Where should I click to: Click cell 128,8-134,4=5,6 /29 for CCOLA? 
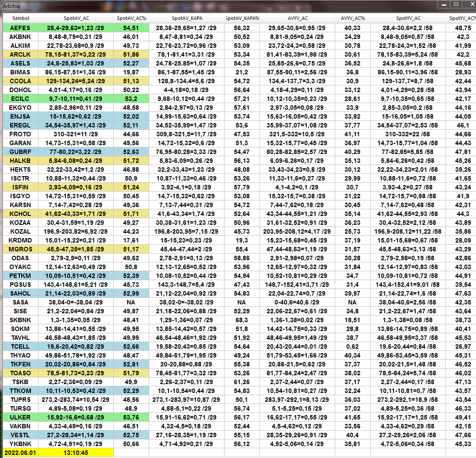(x=187, y=81)
